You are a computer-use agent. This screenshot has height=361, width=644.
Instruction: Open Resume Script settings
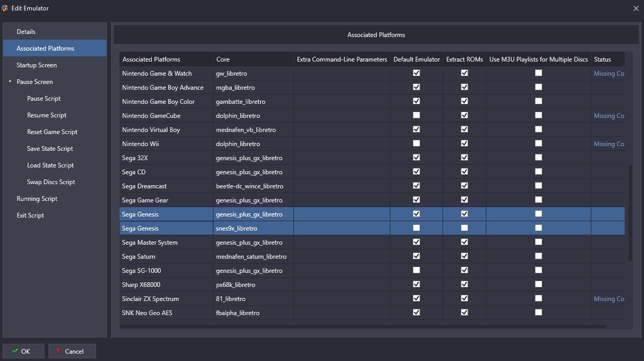point(47,115)
